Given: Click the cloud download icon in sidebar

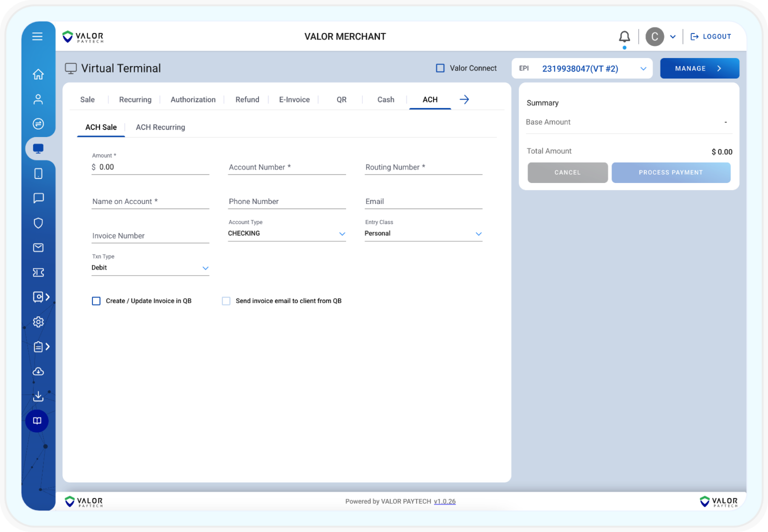Looking at the screenshot, I should tap(38, 371).
